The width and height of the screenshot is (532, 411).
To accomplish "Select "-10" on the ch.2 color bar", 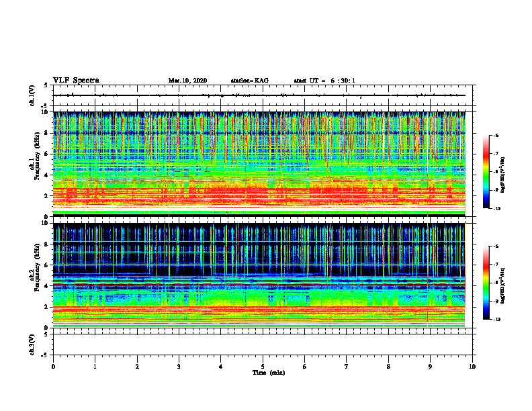I will [x=496, y=320].
